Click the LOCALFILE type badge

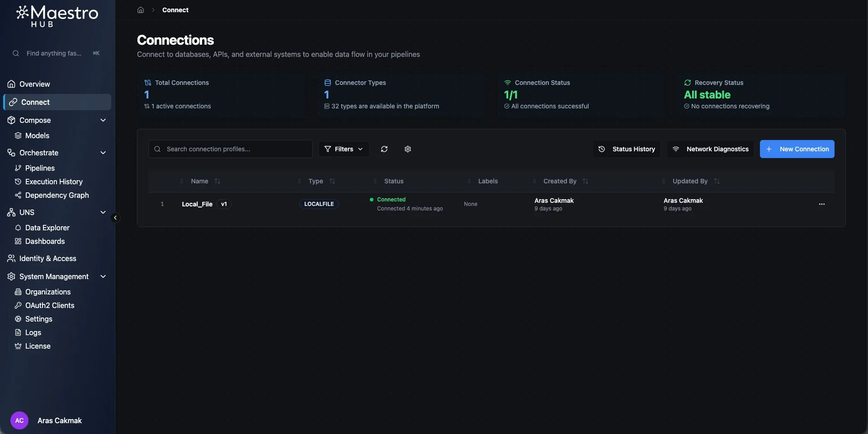pos(319,204)
